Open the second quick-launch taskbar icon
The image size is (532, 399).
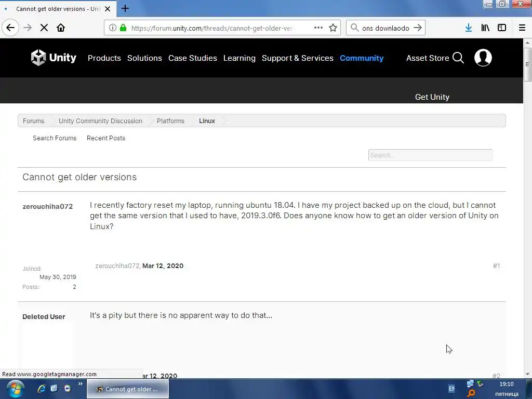click(x=54, y=389)
